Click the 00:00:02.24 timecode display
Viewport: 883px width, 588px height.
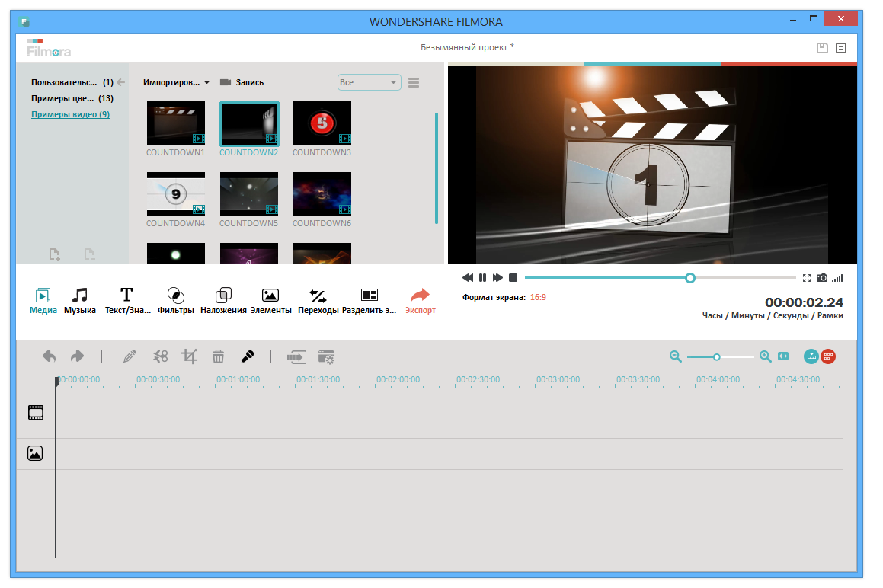804,302
